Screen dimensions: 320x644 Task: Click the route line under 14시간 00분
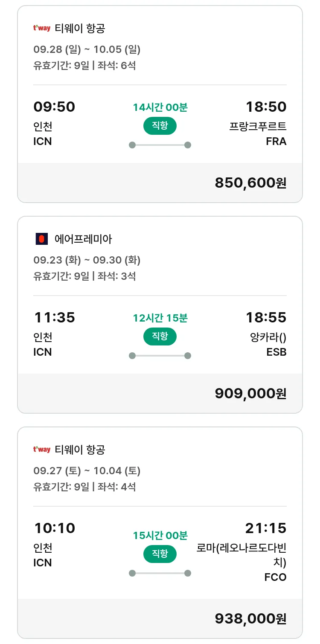[x=160, y=145]
